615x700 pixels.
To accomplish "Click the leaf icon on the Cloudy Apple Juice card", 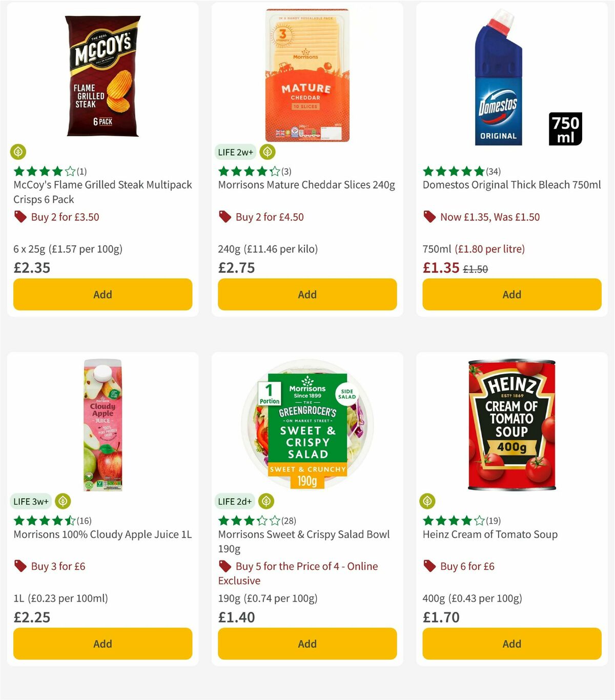I will tap(64, 501).
